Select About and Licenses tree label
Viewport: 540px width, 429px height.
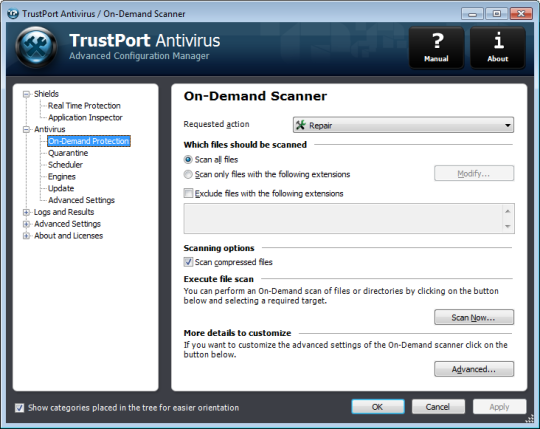69,236
